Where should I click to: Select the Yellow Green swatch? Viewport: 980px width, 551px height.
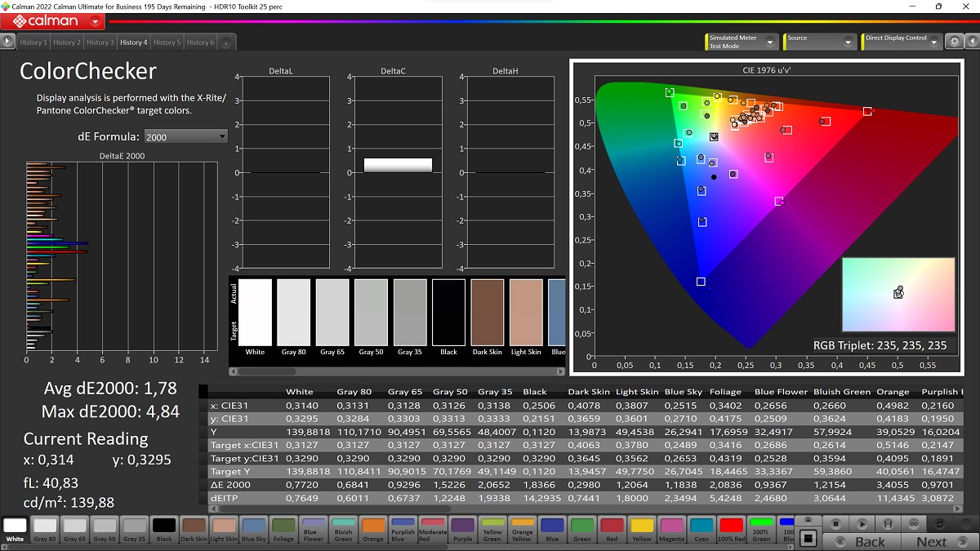pos(492,530)
